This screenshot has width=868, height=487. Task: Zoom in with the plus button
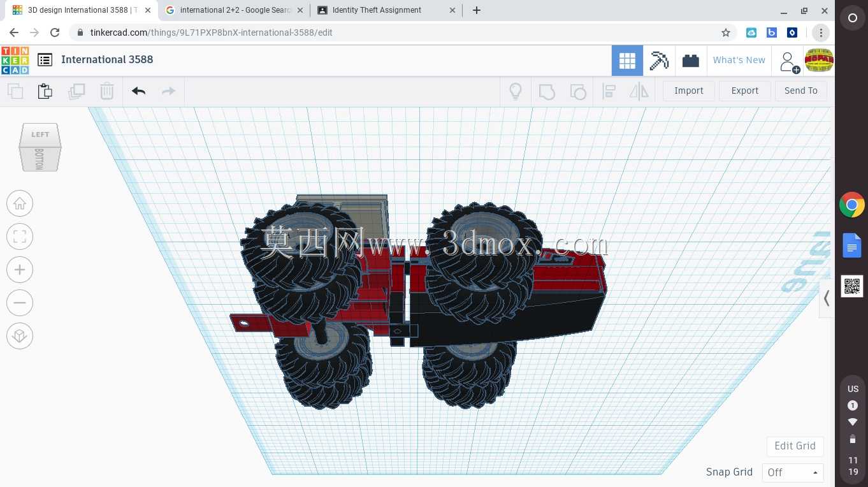click(20, 270)
